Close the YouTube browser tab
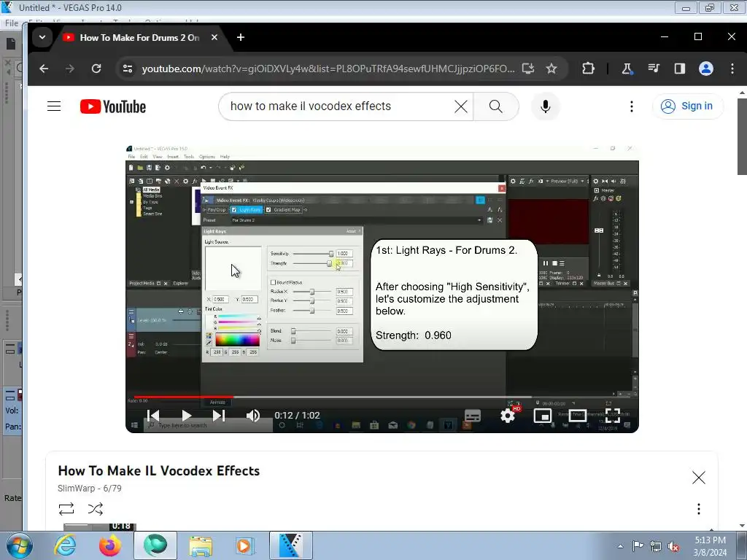Image resolution: width=747 pixels, height=560 pixels. (x=214, y=37)
